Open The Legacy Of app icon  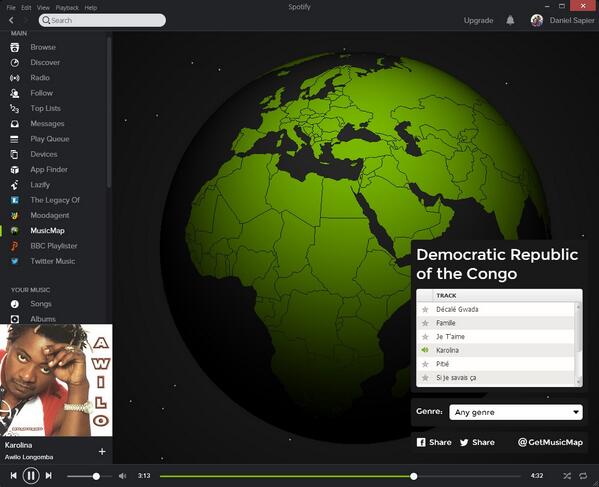coord(15,200)
